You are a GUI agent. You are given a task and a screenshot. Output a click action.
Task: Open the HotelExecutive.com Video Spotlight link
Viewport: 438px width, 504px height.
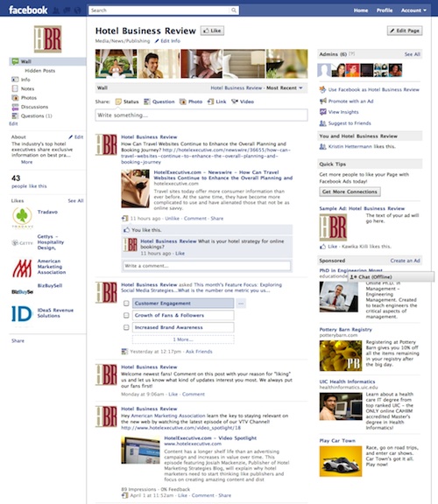(x=210, y=438)
